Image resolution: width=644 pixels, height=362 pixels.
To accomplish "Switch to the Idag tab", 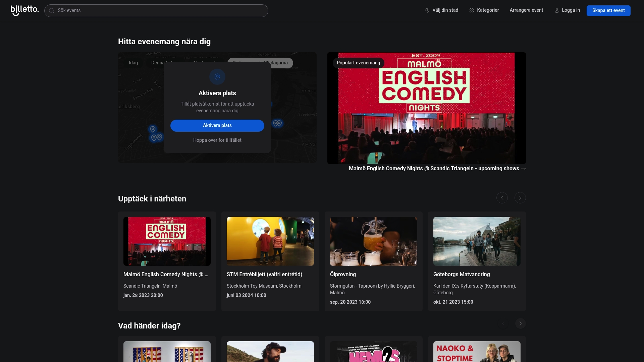I will [133, 63].
